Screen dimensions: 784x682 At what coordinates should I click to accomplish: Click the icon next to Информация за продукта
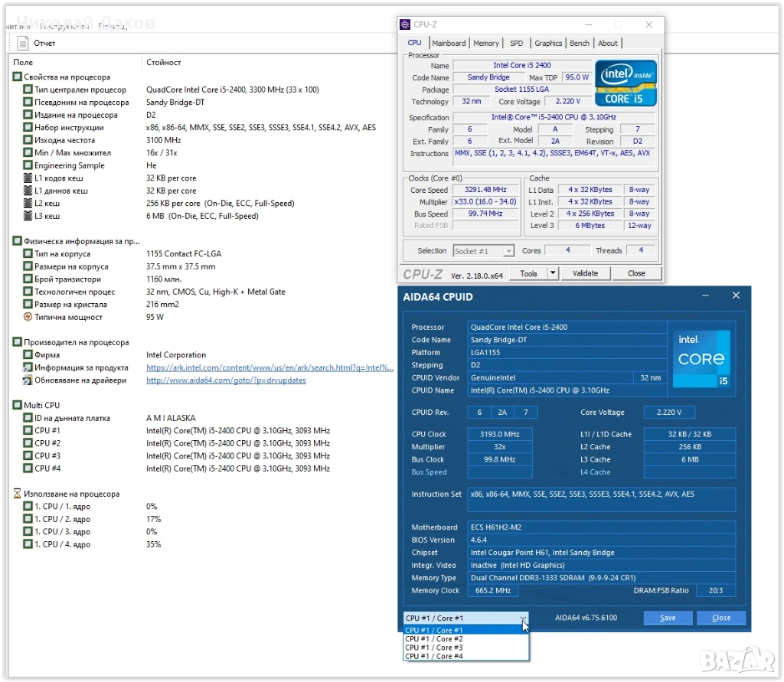tap(28, 367)
